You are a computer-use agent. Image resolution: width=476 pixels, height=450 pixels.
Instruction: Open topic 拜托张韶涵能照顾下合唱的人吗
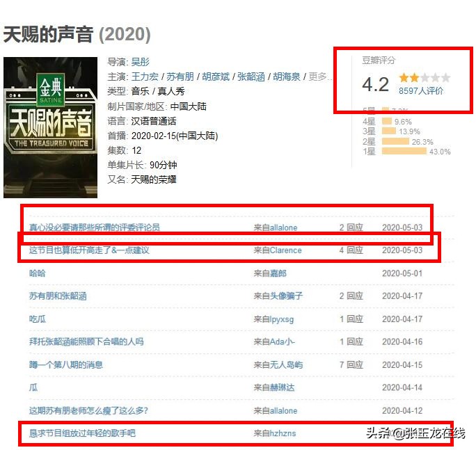[86, 341]
